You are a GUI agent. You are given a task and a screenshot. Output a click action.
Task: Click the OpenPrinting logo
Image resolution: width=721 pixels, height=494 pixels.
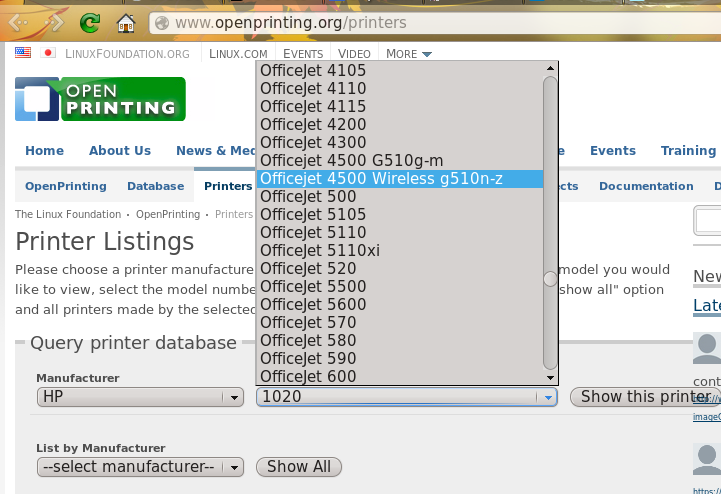pos(100,99)
